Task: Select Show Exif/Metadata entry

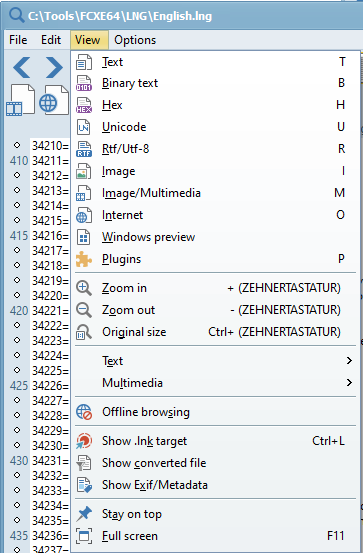Action: click(215, 485)
